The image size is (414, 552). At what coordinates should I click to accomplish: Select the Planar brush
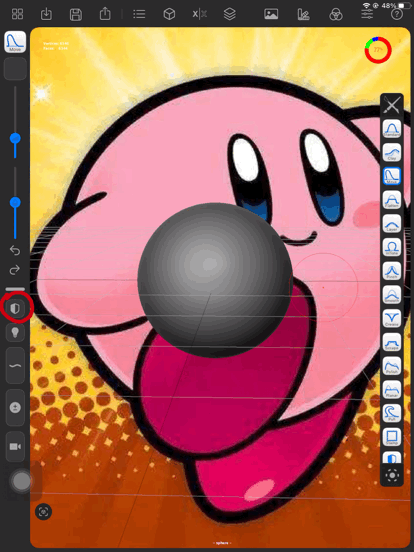392,390
